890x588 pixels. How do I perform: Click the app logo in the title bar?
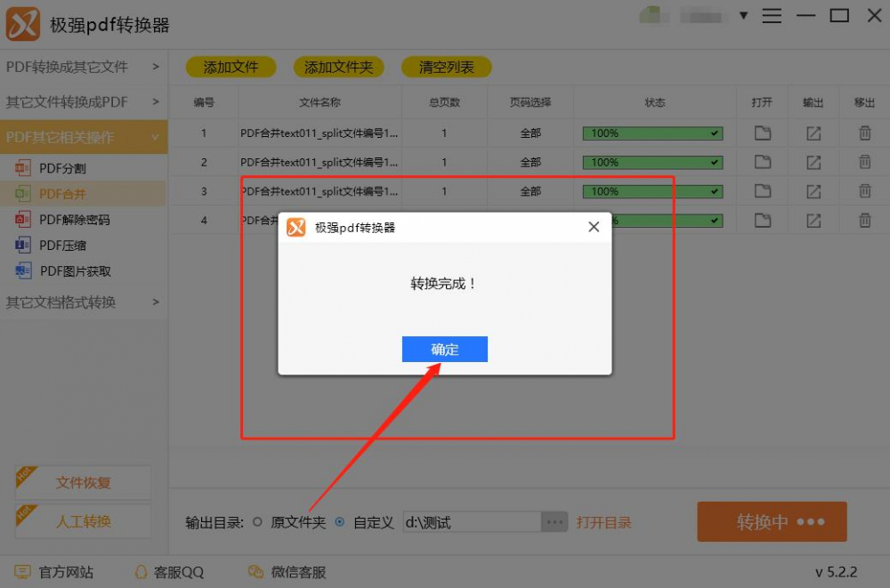coord(23,24)
